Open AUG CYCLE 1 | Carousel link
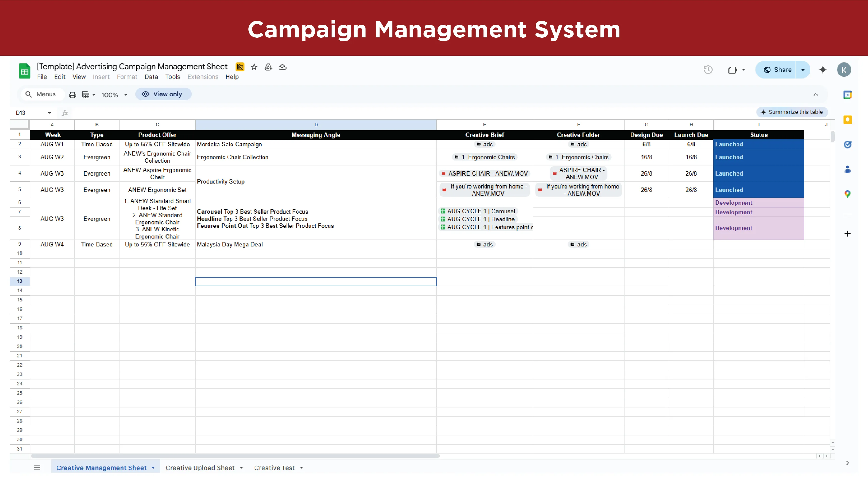Image resolution: width=868 pixels, height=482 pixels. coord(478,211)
